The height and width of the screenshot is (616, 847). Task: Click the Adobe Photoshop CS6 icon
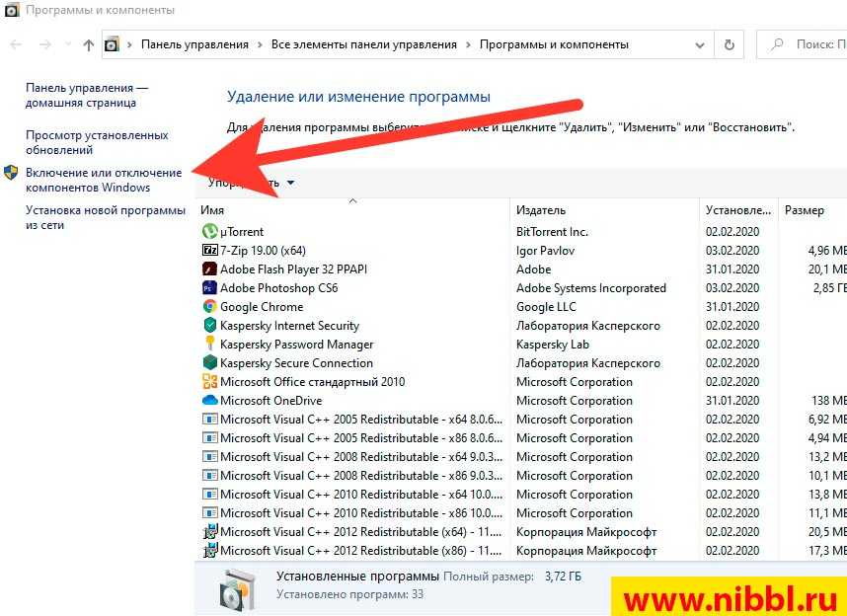pyautogui.click(x=209, y=288)
